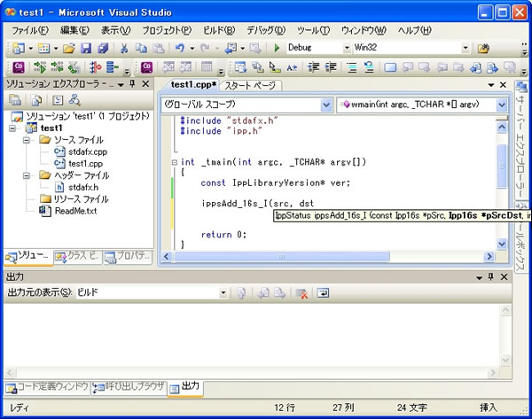Click the editor horizontal scrollbar thumb
Viewport: 532px width, 419px height.
click(282, 257)
